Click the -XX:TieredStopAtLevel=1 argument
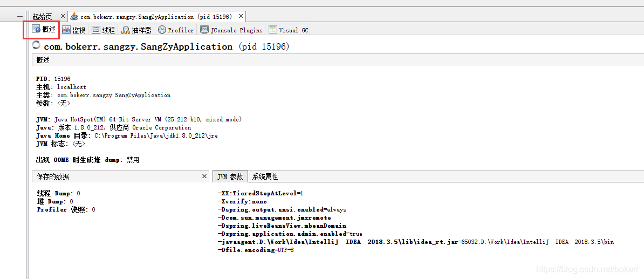 (x=261, y=193)
